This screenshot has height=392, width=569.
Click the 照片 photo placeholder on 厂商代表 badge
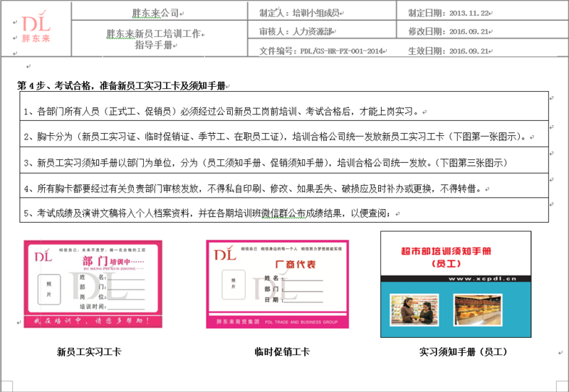pos(234,285)
